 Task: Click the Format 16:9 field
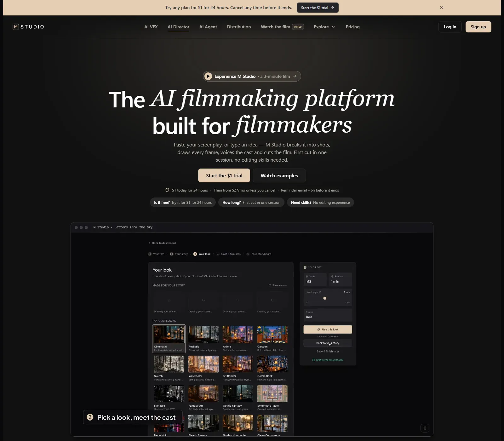(328, 315)
